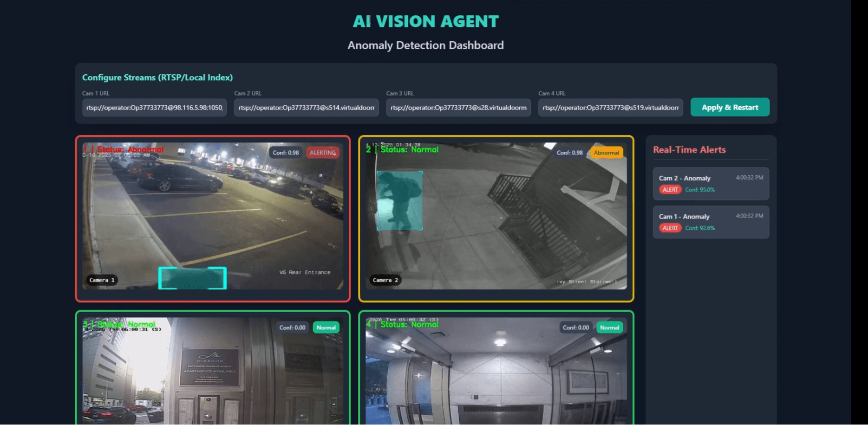The height and width of the screenshot is (425, 868).
Task: Open the Camera 1 parking lot feed
Action: 213,216
